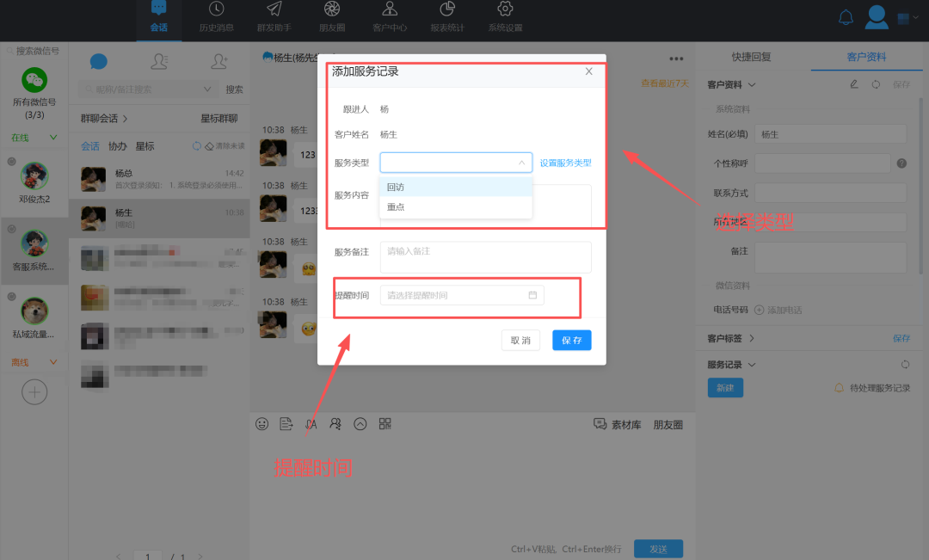The image size is (929, 560).
Task: Open the notification bell icon top right
Action: [846, 15]
